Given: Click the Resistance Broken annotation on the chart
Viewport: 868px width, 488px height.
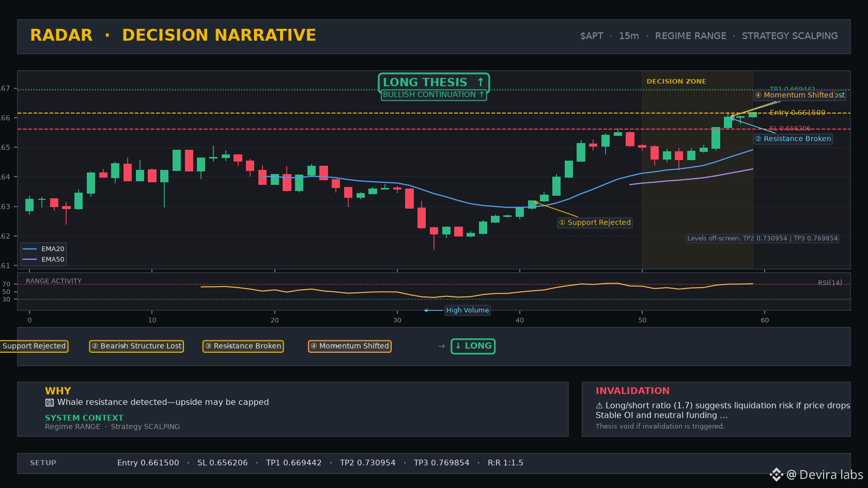Looking at the screenshot, I should click(793, 139).
